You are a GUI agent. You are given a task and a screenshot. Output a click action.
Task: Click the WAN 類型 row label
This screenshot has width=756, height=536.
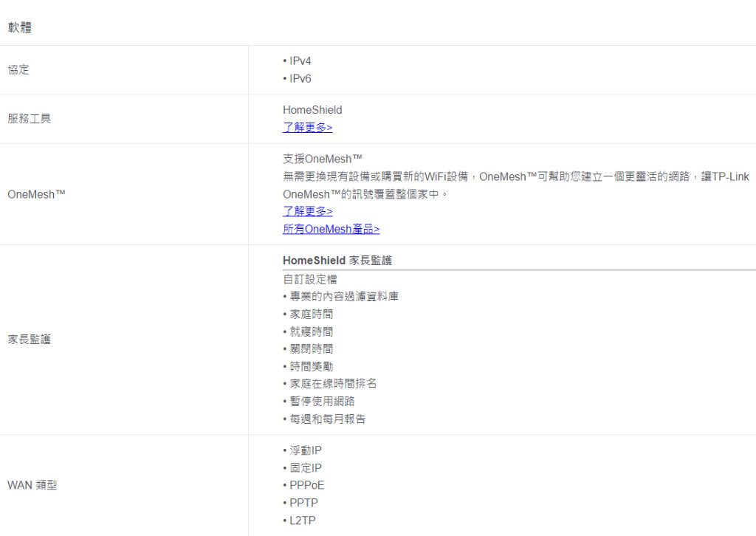[x=32, y=486]
